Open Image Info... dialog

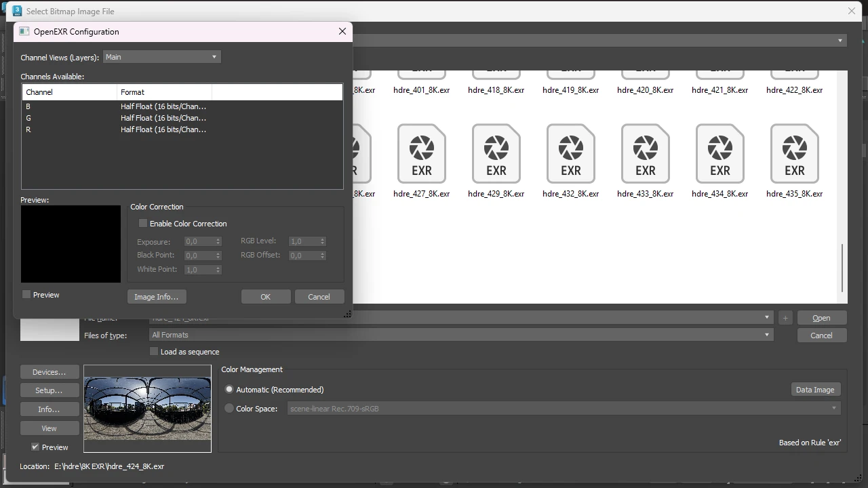coord(156,297)
